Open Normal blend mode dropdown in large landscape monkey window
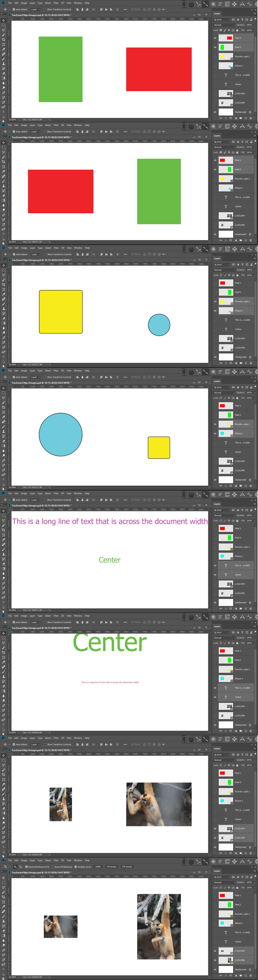The height and width of the screenshot is (980, 258). (x=224, y=760)
